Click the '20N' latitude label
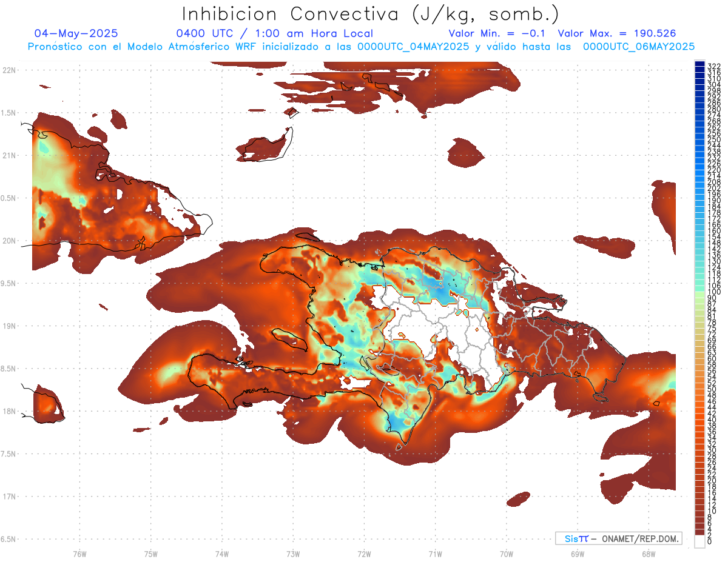Screen dimensions: 728x562 (x=9, y=241)
